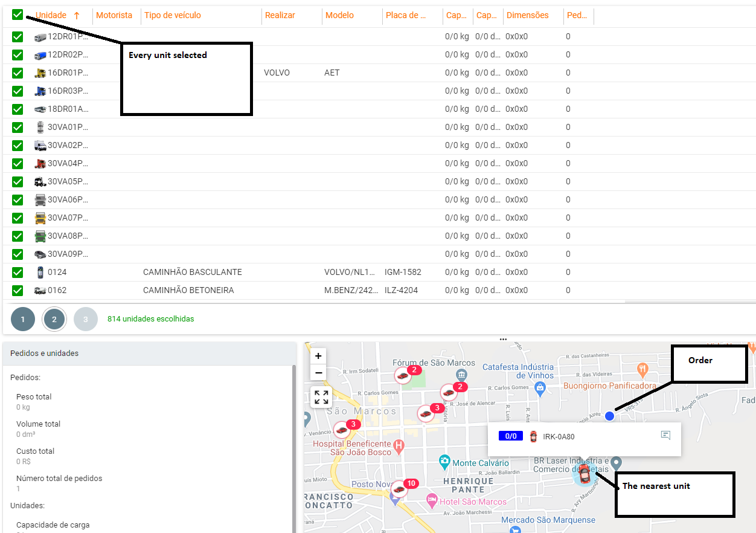Click the Modelo column header
The image size is (756, 533).
click(x=339, y=15)
